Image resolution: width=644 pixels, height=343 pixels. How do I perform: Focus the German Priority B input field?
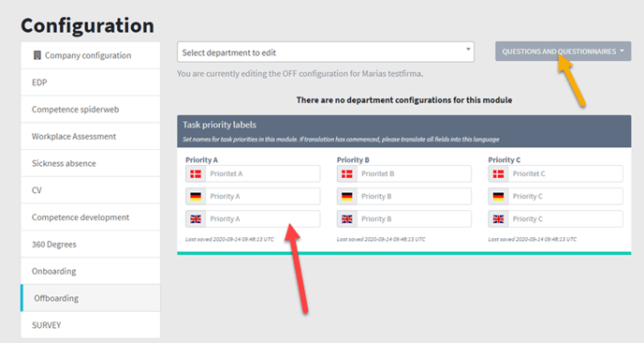click(414, 197)
